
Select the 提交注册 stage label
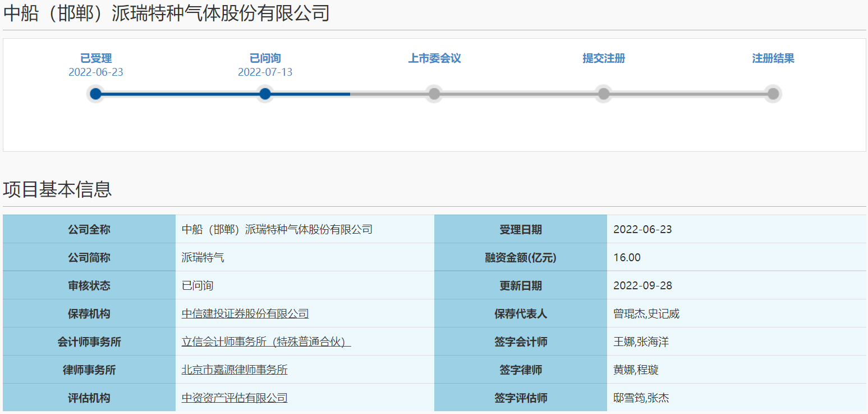coord(604,58)
